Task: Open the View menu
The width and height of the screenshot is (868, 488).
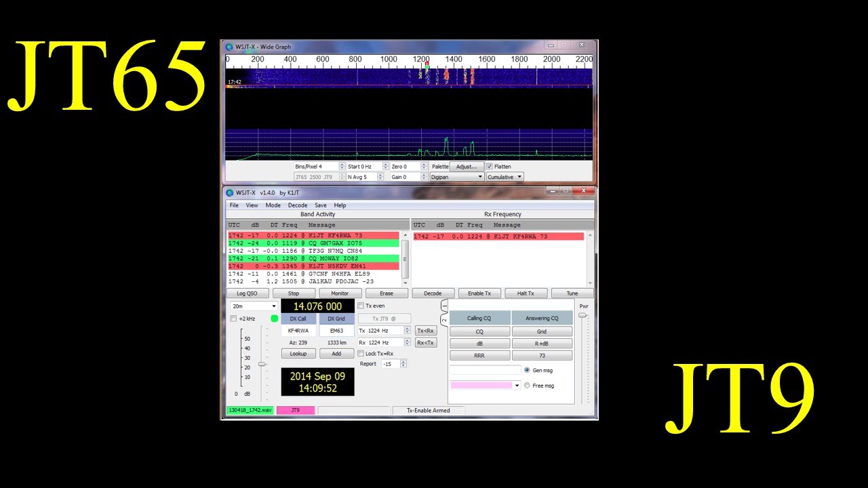Action: coord(252,205)
